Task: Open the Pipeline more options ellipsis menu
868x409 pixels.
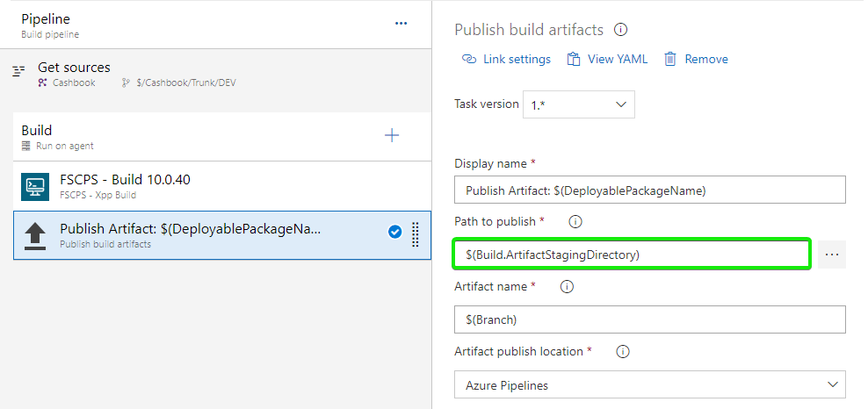Action: 401,24
